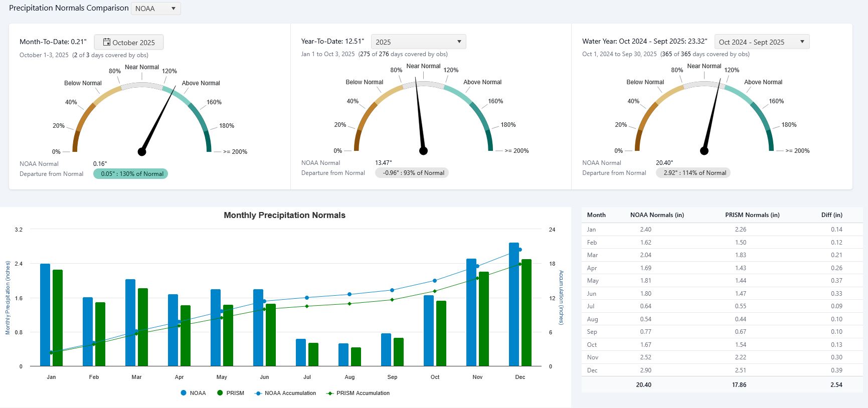Click the PRISM Accumulation legend diamond marker
Image resolution: width=868 pixels, height=408 pixels.
point(330,393)
